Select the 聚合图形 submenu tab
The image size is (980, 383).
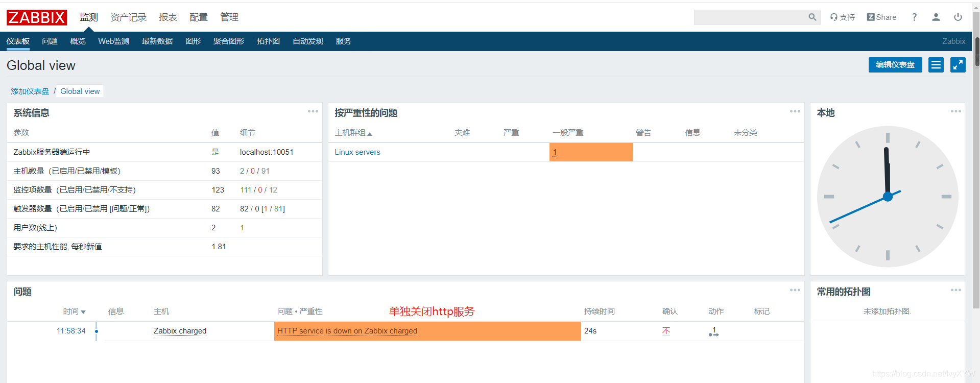point(229,41)
